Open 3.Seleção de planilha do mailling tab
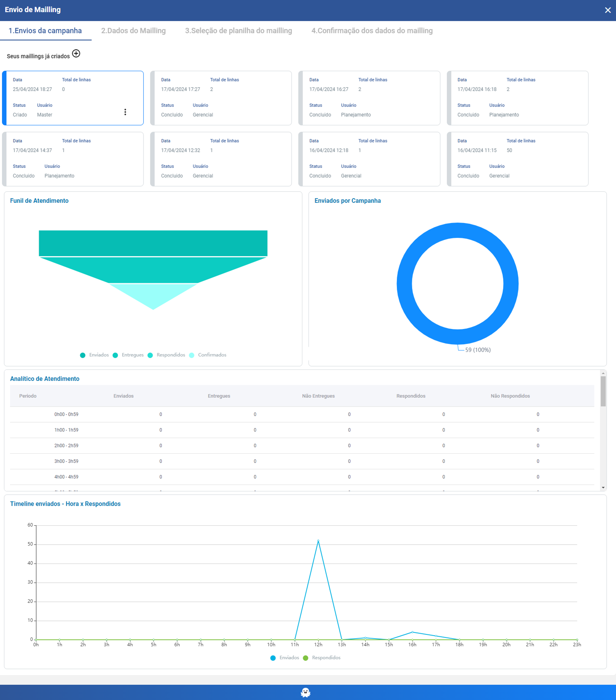 coord(238,31)
